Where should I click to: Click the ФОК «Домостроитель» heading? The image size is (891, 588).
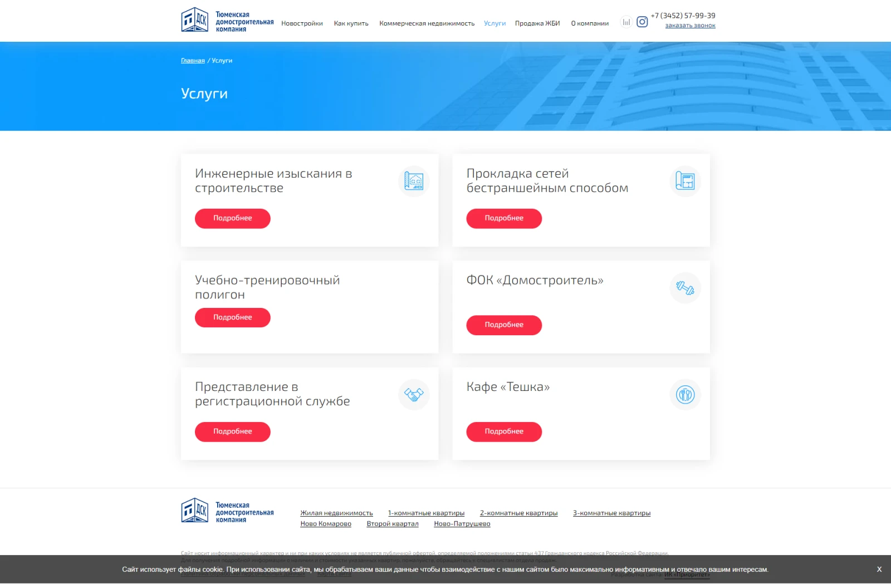pyautogui.click(x=535, y=280)
